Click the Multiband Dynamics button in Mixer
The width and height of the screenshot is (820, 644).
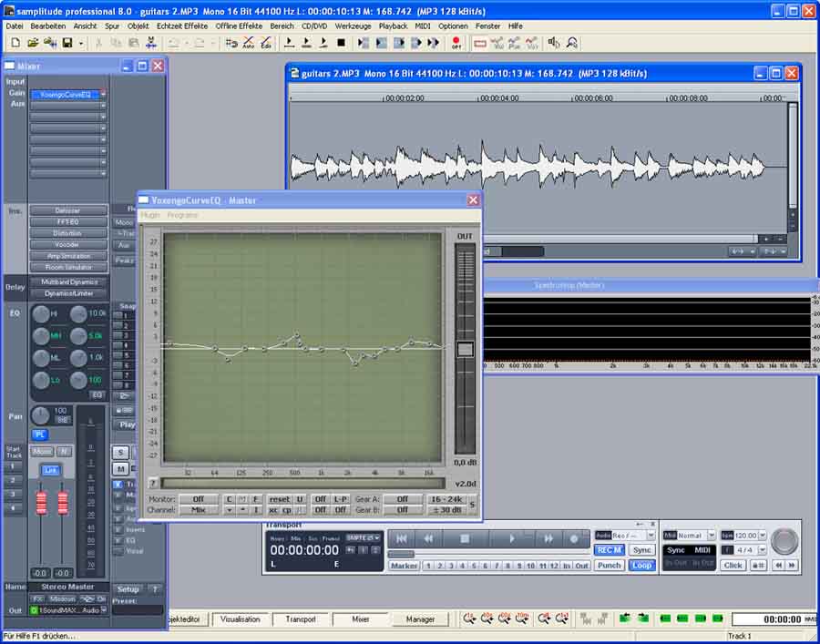[69, 281]
